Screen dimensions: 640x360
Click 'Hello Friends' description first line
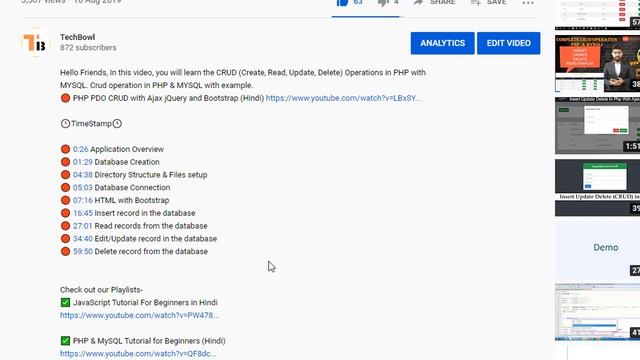point(243,73)
